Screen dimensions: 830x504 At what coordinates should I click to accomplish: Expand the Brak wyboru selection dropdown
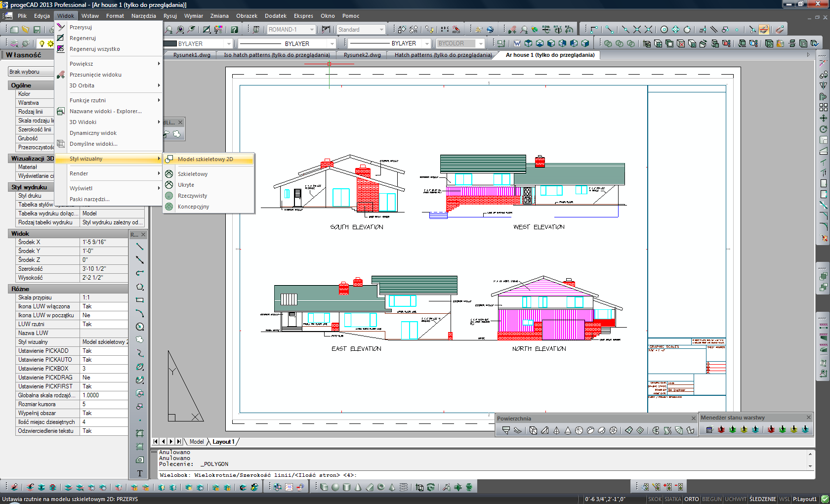point(31,72)
